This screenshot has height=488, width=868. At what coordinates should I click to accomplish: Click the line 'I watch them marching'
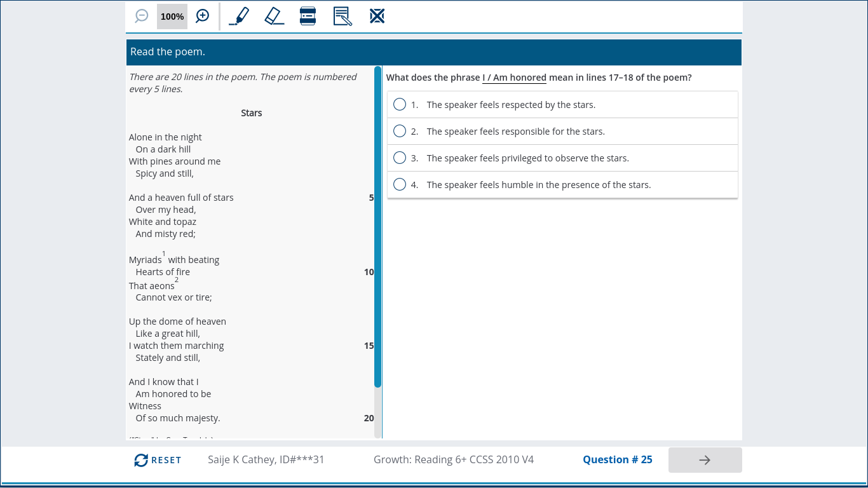[177, 346]
